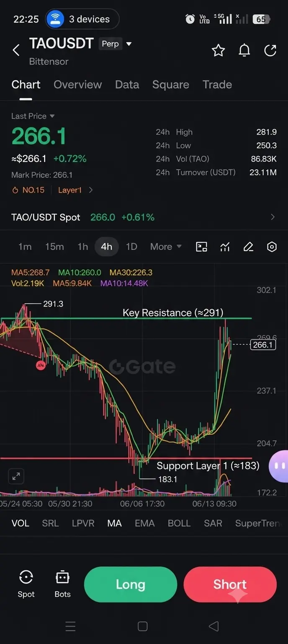
Task: Select the 1h timeframe
Action: point(83,247)
